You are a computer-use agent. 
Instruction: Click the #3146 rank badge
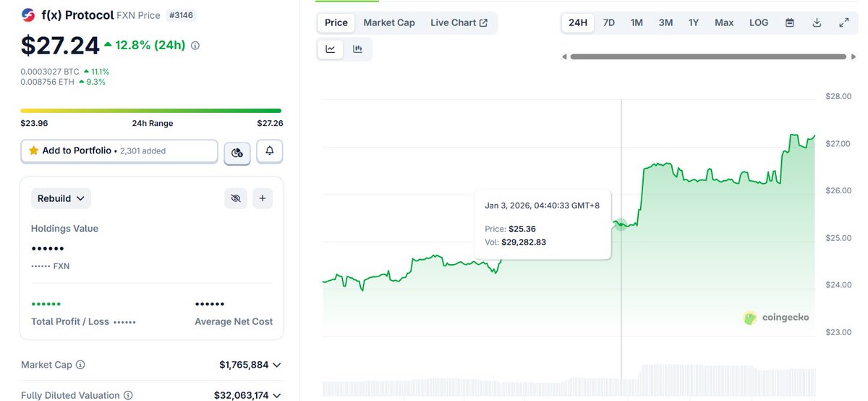pos(181,15)
